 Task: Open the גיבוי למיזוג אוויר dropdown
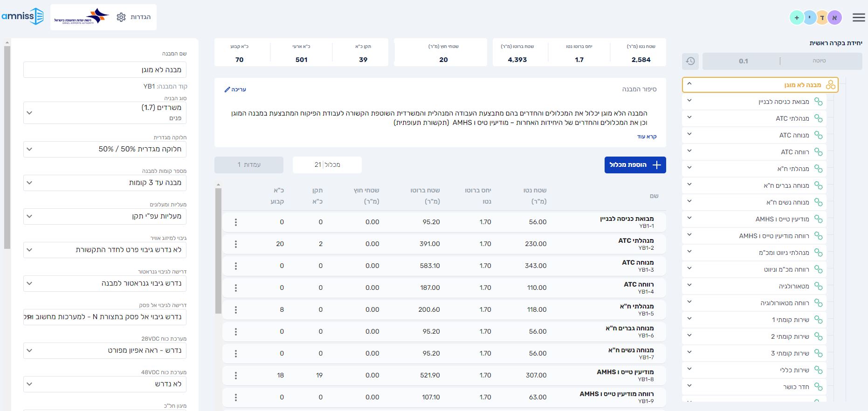point(105,250)
